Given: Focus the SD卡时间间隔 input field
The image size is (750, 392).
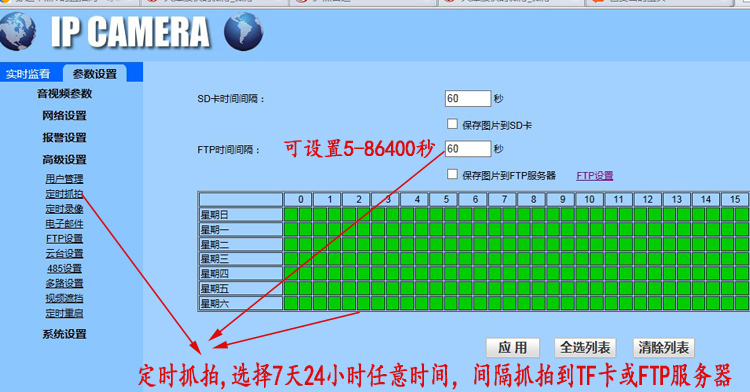Looking at the screenshot, I should coord(468,98).
